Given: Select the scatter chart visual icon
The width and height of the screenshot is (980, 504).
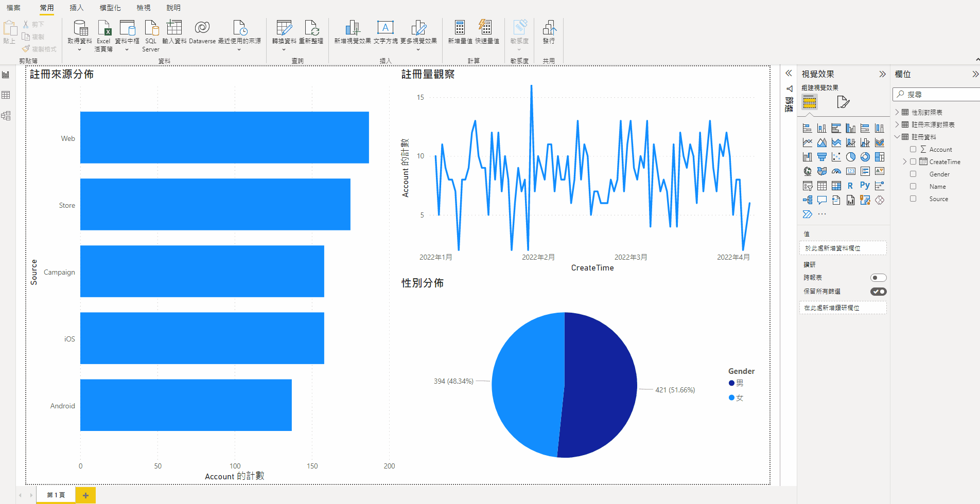Looking at the screenshot, I should (x=836, y=157).
